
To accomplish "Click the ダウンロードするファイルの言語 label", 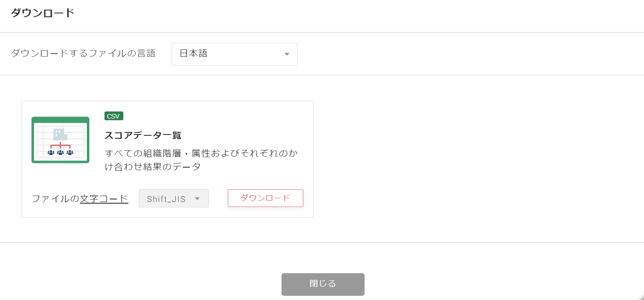I will (83, 54).
